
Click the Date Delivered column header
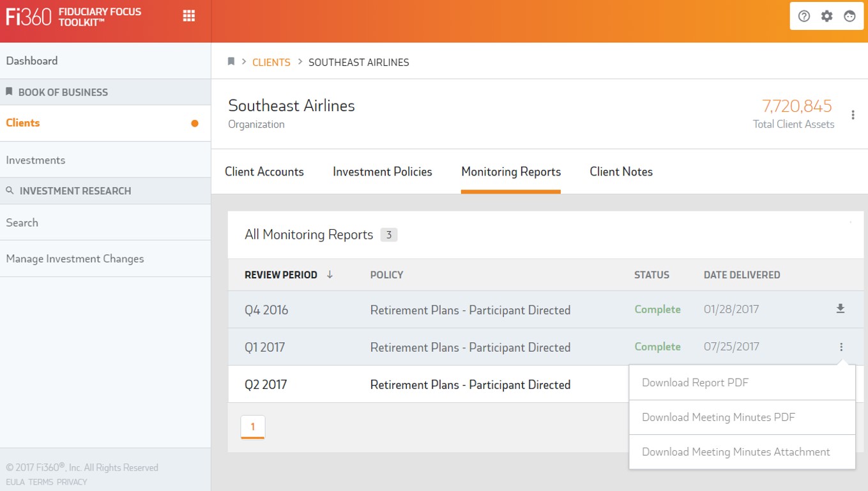pos(742,275)
